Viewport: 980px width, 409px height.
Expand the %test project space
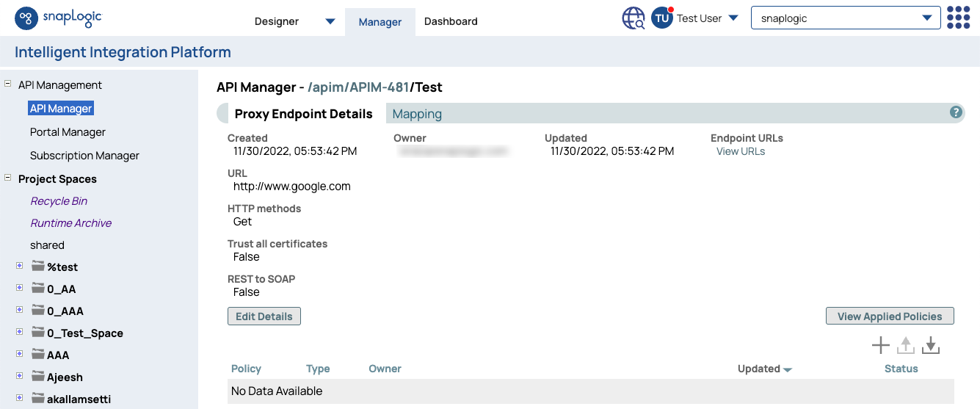pos(20,266)
